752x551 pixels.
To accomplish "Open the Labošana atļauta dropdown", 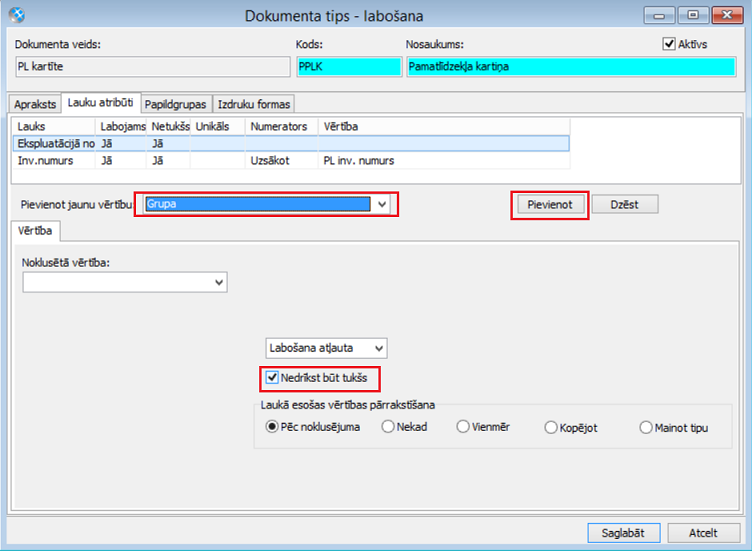I will (x=379, y=348).
